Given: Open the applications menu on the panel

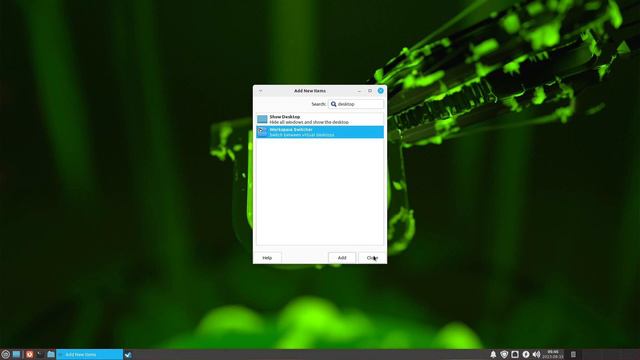Looking at the screenshot, I should [5, 354].
